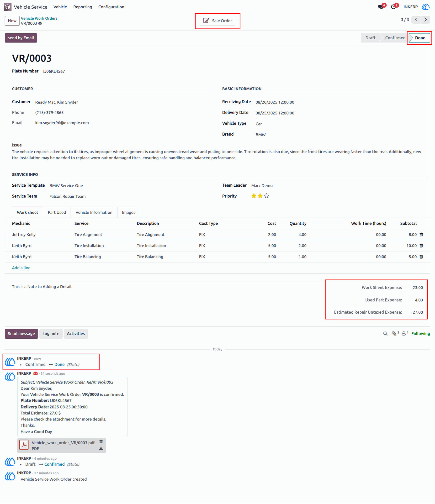Image resolution: width=435 pixels, height=504 pixels.
Task: Switch to the Vehicle Information tab
Action: (94, 212)
